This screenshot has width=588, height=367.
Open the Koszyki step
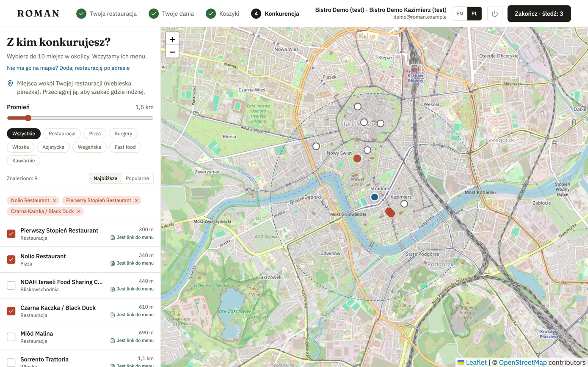(222, 14)
